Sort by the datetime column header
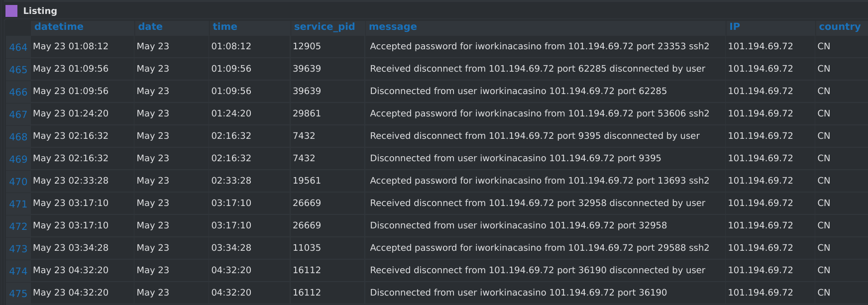 pyautogui.click(x=59, y=27)
